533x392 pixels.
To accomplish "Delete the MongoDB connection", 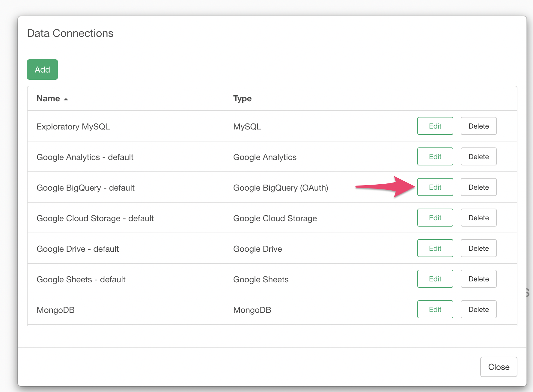I will point(478,310).
